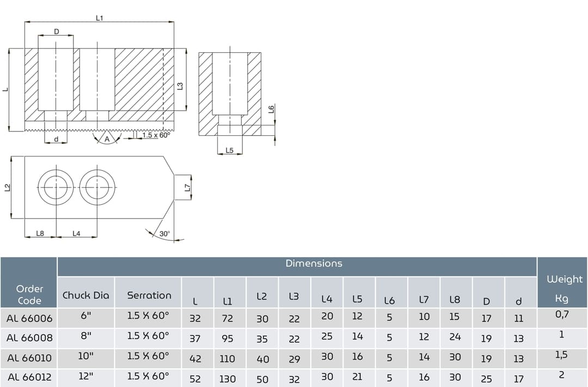This screenshot has width=588, height=387.
Task: Select the AL 66012 order code
Action: pyautogui.click(x=29, y=377)
